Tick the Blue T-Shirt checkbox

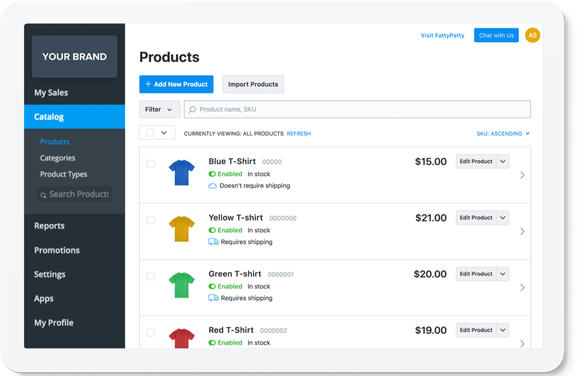pos(151,164)
